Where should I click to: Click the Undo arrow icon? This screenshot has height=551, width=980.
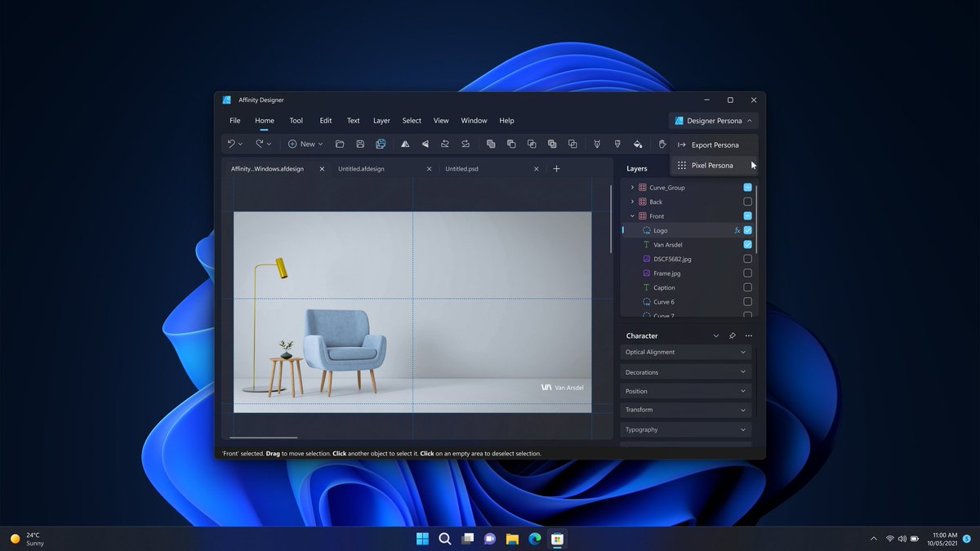click(231, 144)
